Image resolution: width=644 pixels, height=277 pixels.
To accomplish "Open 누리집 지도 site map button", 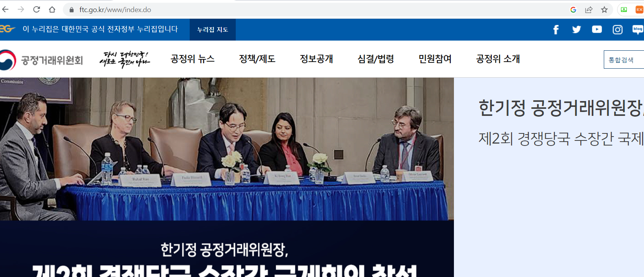I will 212,30.
